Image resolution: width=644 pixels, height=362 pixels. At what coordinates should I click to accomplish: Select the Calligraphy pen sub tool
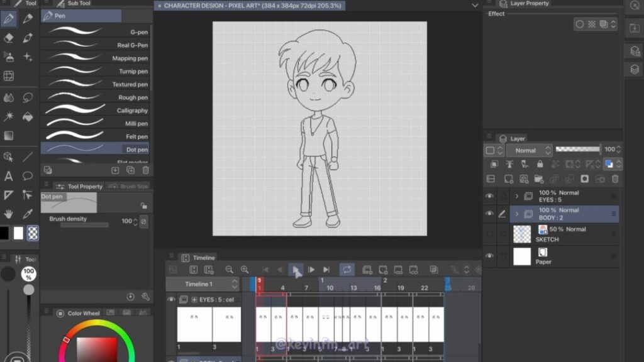[x=94, y=111]
